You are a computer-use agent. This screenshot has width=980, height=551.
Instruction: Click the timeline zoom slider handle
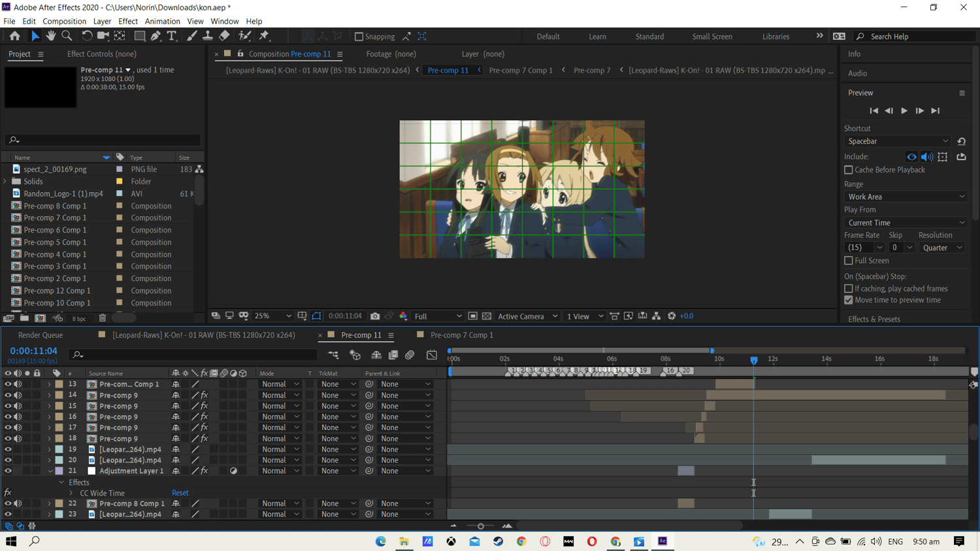(481, 526)
